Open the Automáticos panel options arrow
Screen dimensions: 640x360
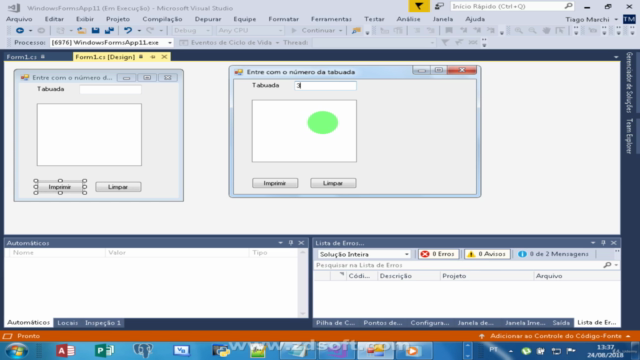(x=280, y=243)
